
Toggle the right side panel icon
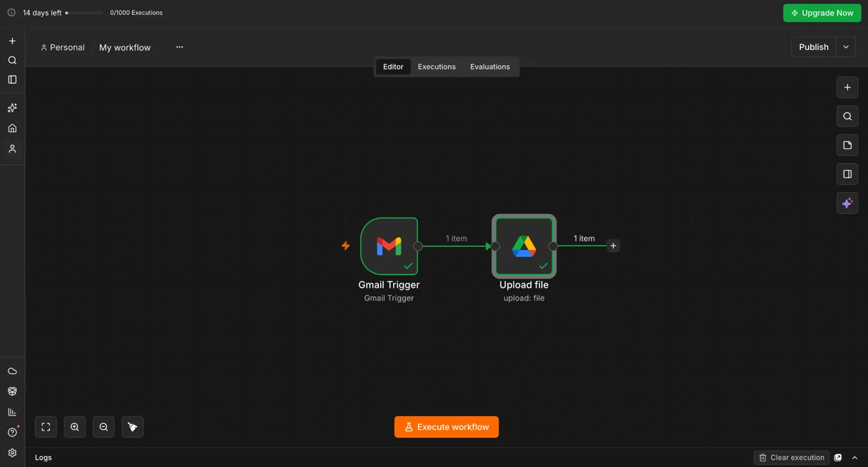[x=847, y=174]
